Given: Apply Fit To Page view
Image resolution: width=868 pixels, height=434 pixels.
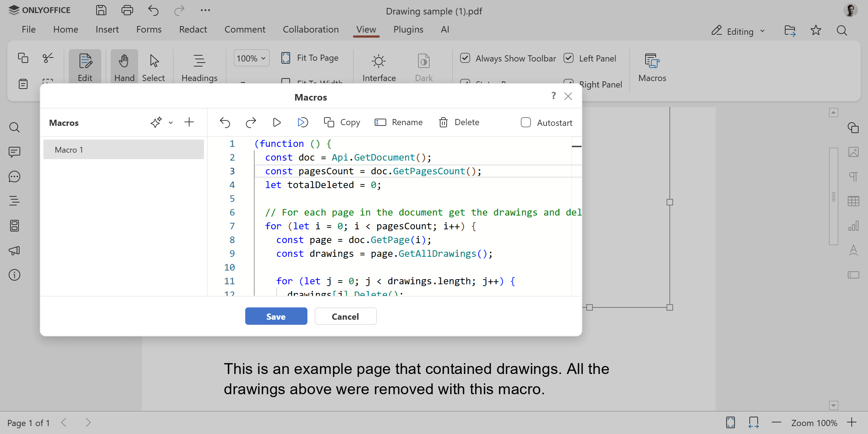Looking at the screenshot, I should [310, 58].
